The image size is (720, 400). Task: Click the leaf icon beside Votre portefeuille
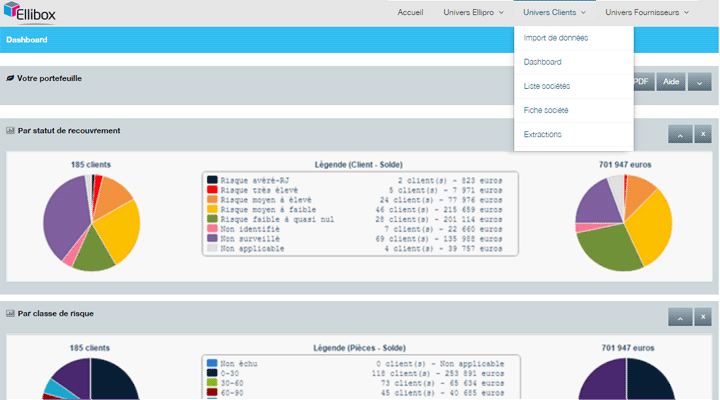tap(10, 77)
